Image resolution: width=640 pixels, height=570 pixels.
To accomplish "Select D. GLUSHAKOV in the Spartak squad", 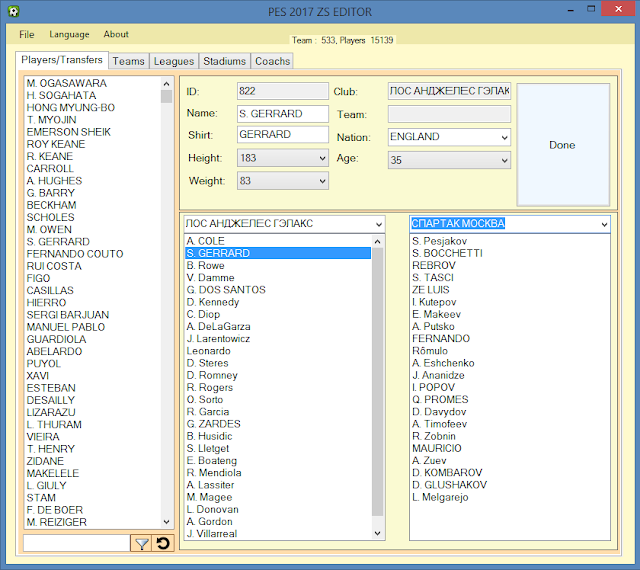I will click(x=449, y=485).
